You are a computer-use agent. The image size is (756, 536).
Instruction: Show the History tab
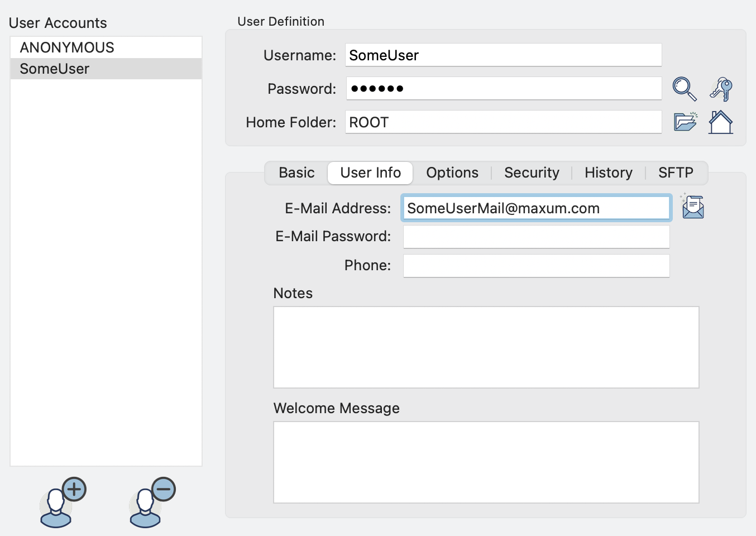pos(608,173)
